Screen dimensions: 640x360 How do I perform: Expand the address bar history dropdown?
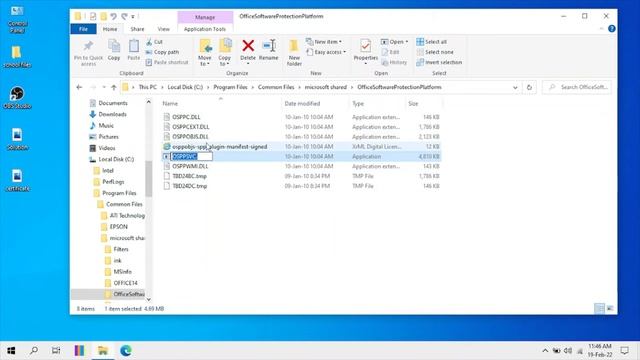(x=515, y=87)
